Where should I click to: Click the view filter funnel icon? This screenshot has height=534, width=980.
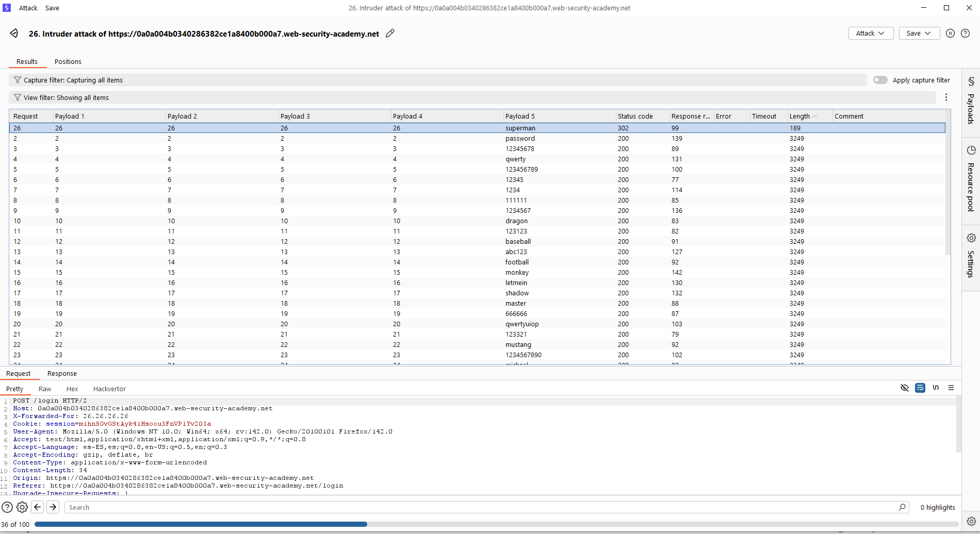pyautogui.click(x=17, y=97)
